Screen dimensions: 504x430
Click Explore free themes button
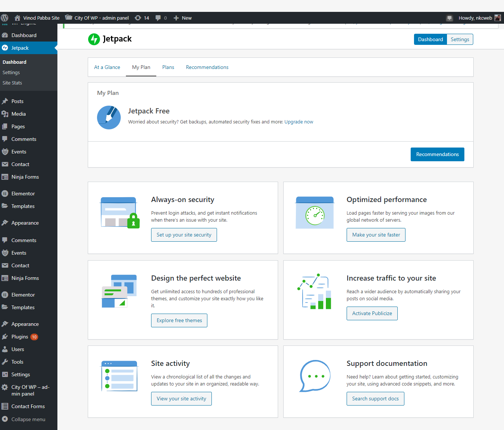[x=179, y=320]
